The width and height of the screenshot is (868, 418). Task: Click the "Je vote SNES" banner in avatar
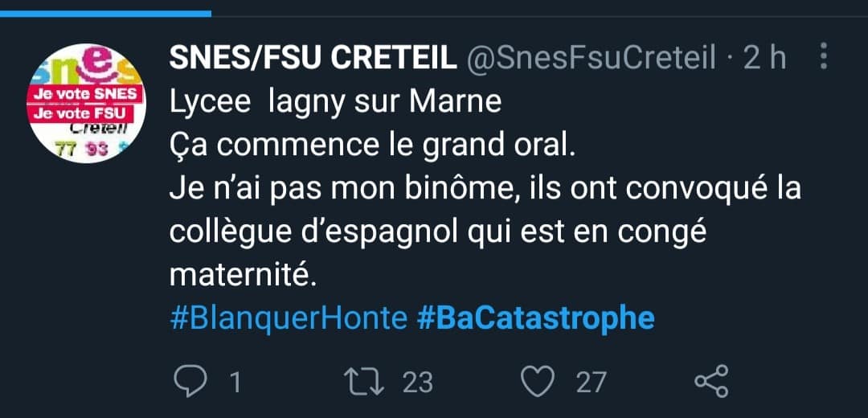tap(86, 93)
